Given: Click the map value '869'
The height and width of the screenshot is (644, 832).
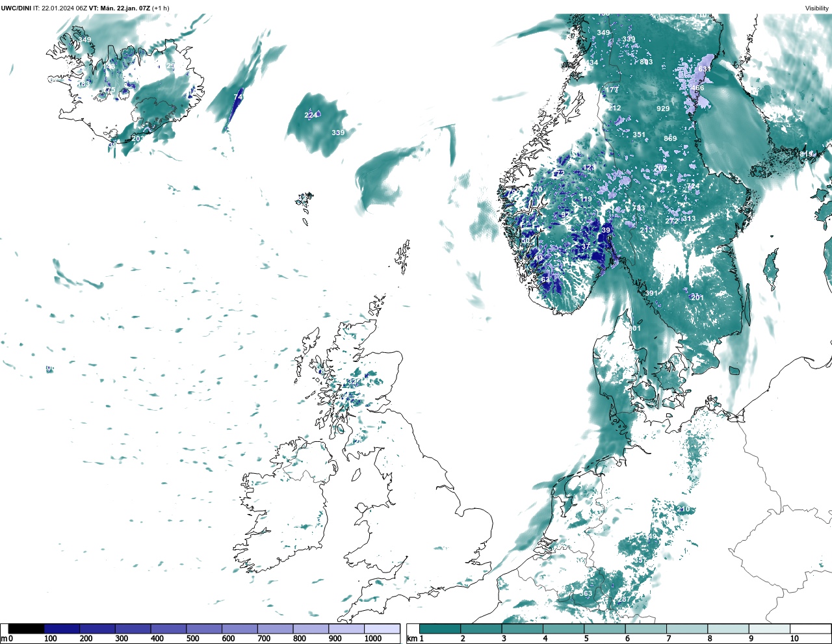Looking at the screenshot, I should (x=670, y=138).
